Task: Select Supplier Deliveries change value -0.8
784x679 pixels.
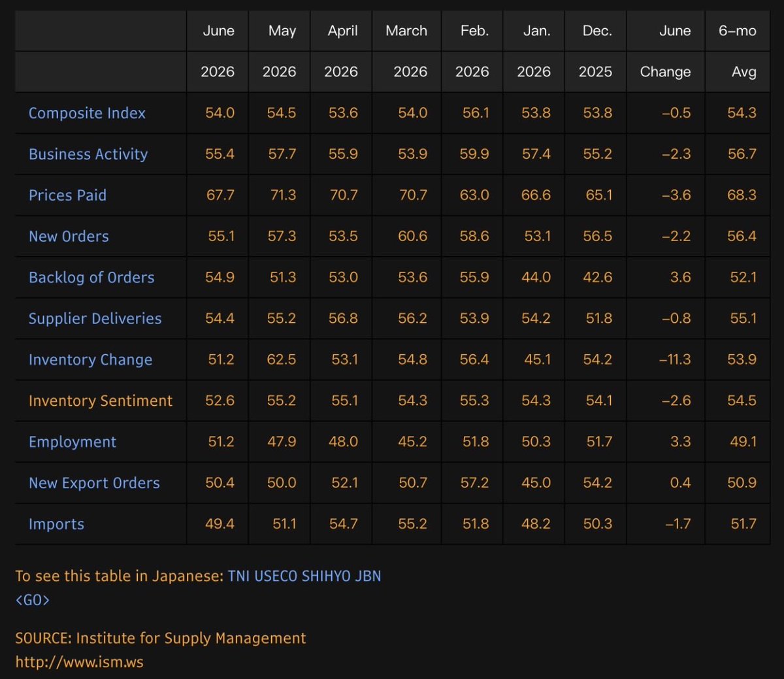Action: (676, 319)
